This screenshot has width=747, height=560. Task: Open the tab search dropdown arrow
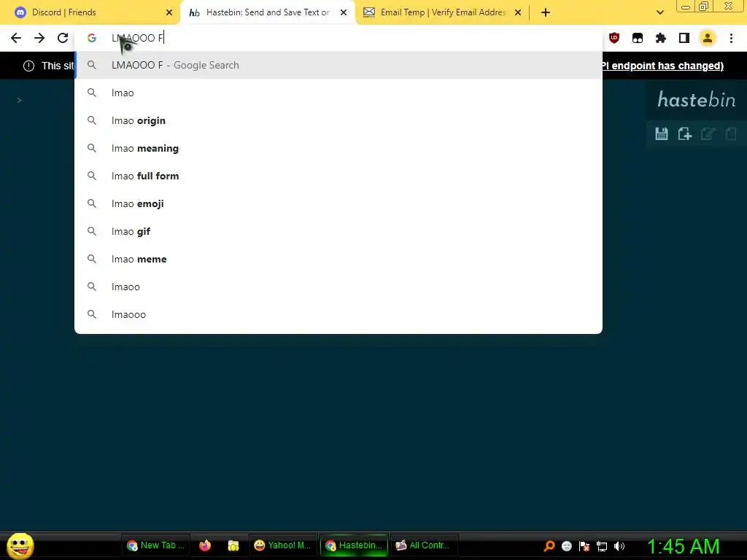coord(659,12)
